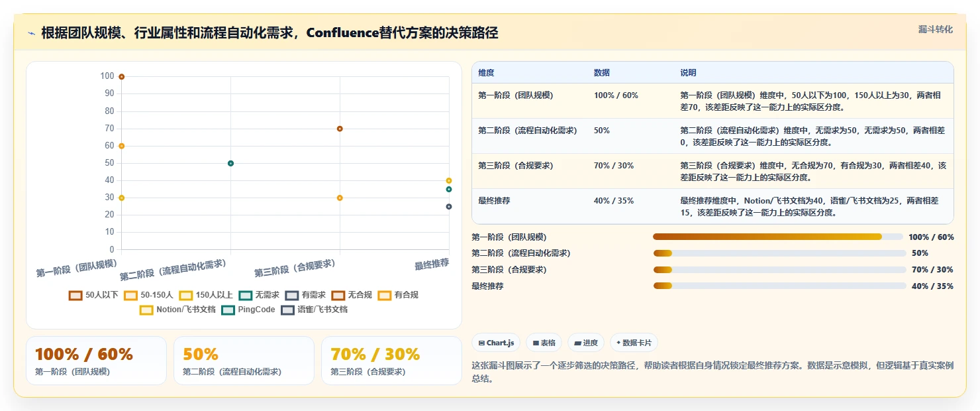Click the yellow point at 30 in 第一阶段

pyautogui.click(x=122, y=198)
